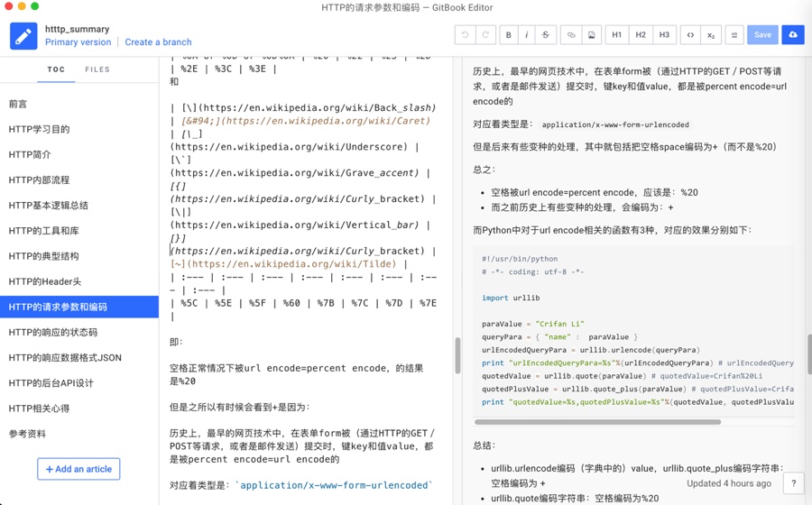Click the toolbar icon left of Save
The image size is (812, 505).
tap(734, 34)
